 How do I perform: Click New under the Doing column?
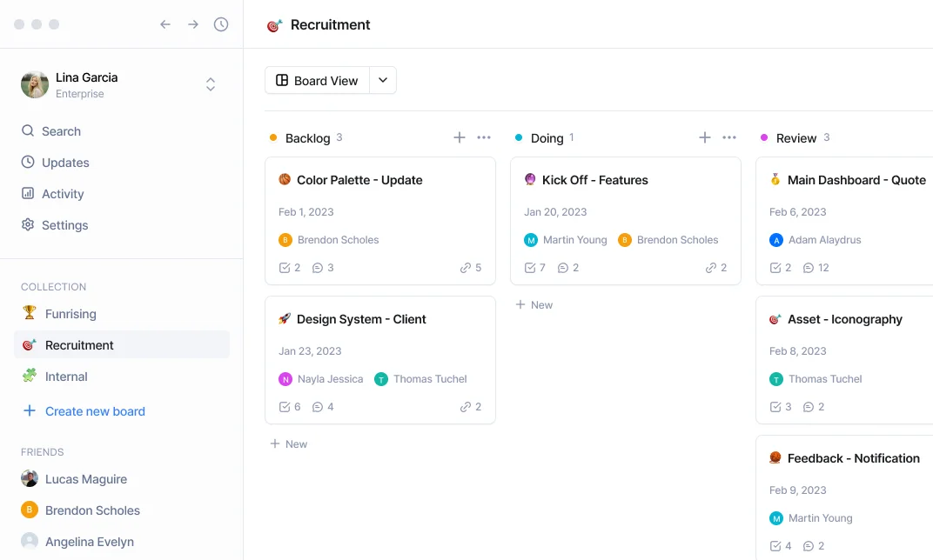[534, 305]
